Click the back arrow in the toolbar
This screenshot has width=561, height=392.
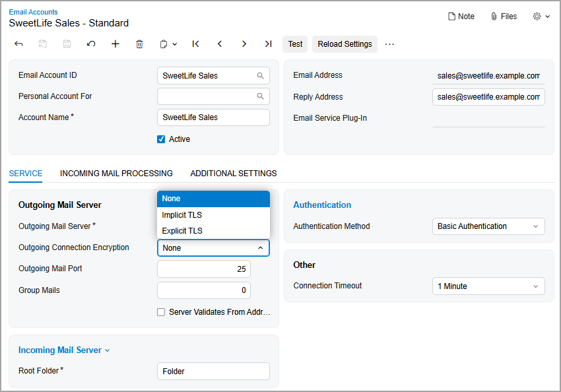18,44
